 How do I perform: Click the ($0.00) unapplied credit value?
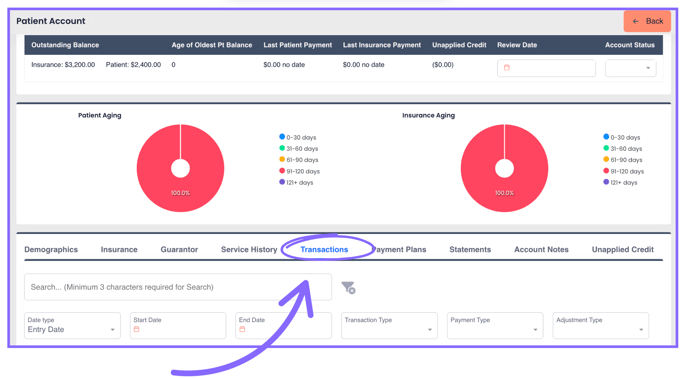(443, 65)
